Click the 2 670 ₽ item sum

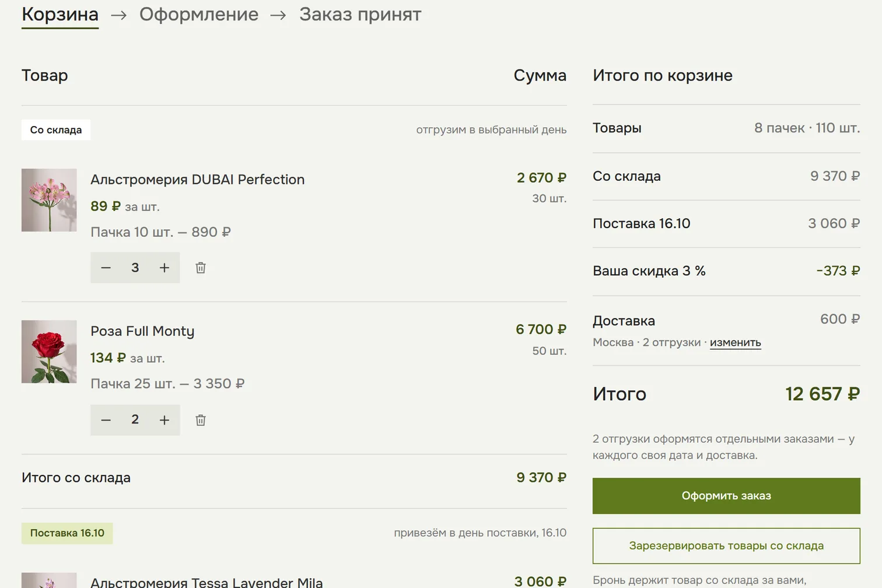542,178
